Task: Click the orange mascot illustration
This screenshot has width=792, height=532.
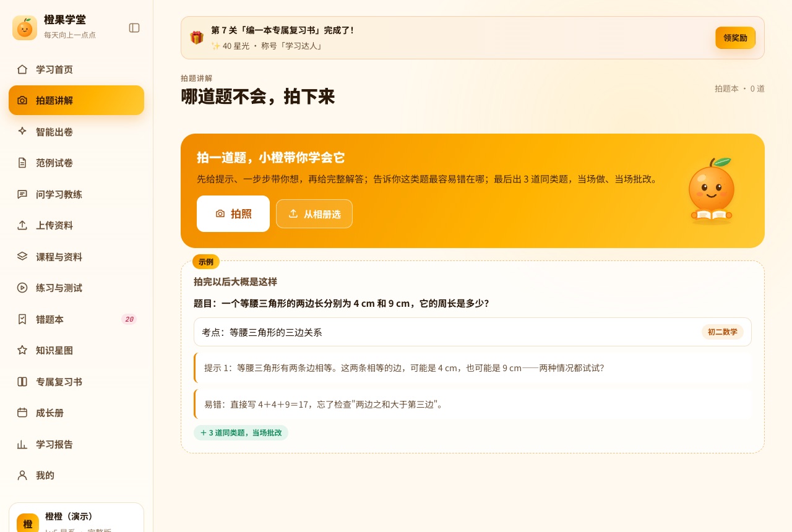Action: point(711,191)
